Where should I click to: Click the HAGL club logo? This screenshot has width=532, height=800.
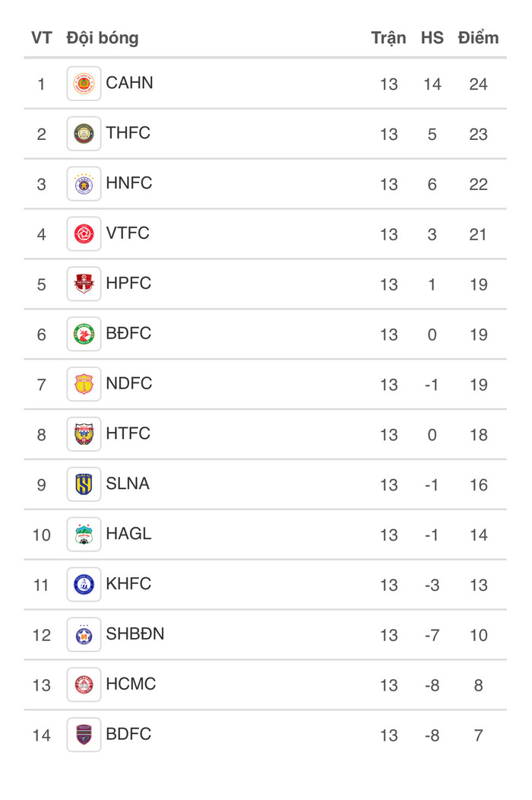pyautogui.click(x=84, y=534)
